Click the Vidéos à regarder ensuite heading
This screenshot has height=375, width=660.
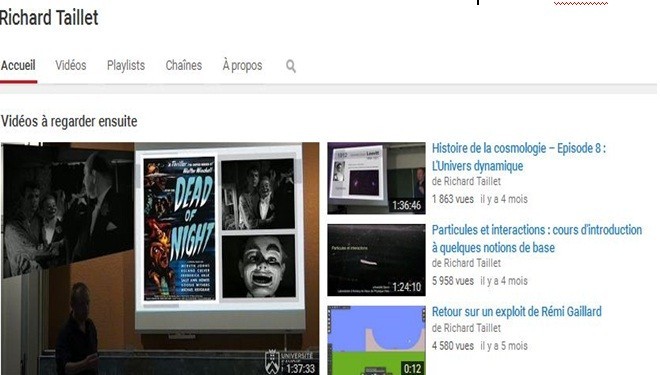[69, 122]
